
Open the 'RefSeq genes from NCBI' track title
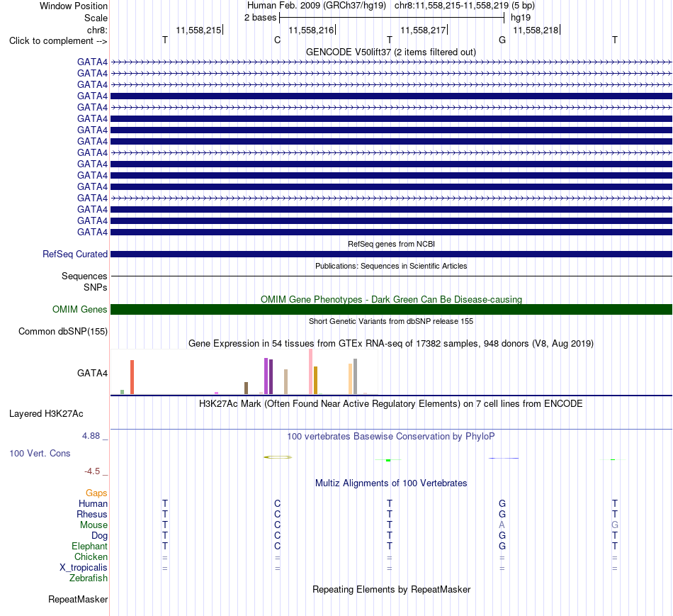pyautogui.click(x=391, y=244)
